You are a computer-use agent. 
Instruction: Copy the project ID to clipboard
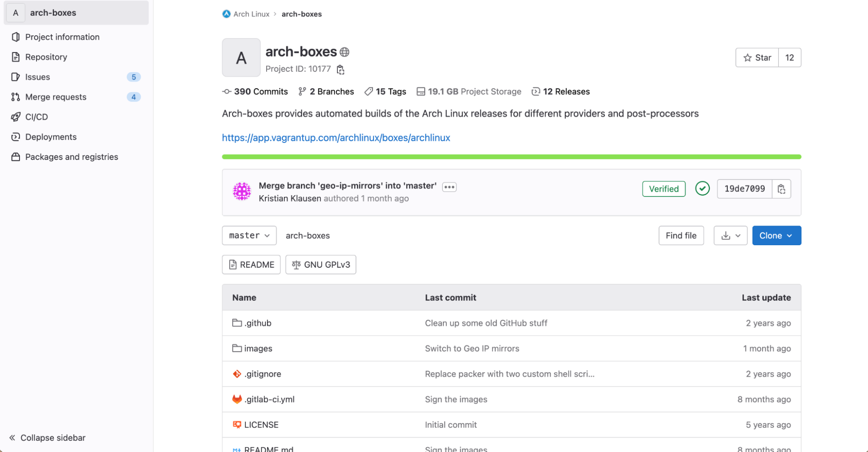point(340,70)
